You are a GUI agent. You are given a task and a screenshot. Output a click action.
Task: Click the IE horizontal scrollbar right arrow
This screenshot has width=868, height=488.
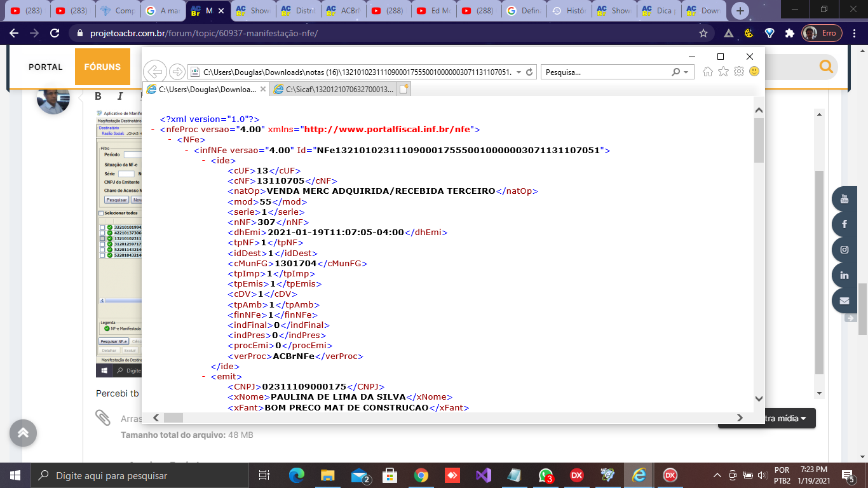[739, 417]
